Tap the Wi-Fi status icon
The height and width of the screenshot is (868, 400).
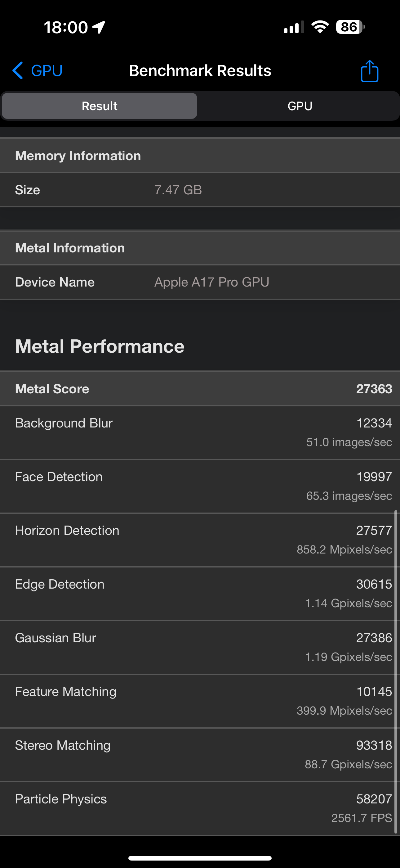click(320, 27)
